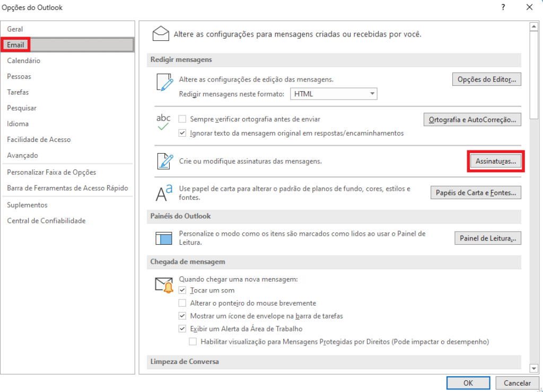Image resolution: width=543 pixels, height=392 pixels.
Task: Click the Painel de Leitura button
Action: [488, 238]
